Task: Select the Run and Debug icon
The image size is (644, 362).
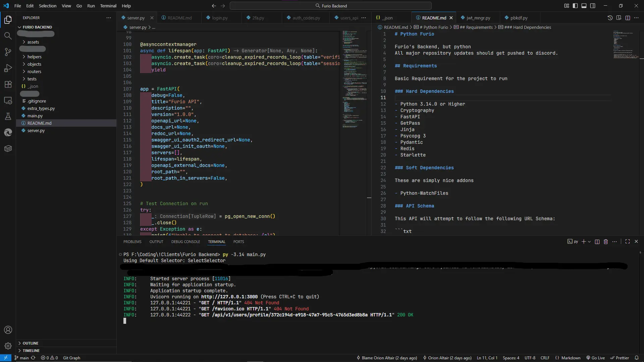Action: click(x=8, y=68)
